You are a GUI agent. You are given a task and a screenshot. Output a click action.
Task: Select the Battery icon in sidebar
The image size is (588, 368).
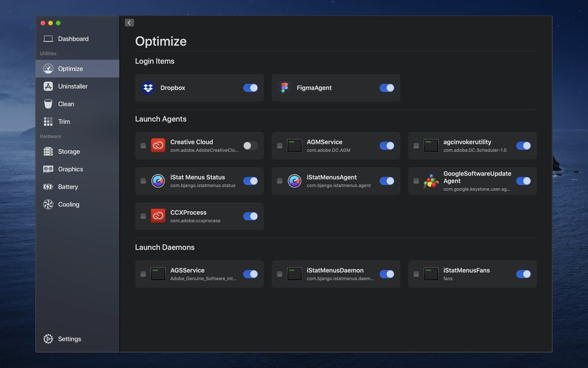(x=48, y=187)
